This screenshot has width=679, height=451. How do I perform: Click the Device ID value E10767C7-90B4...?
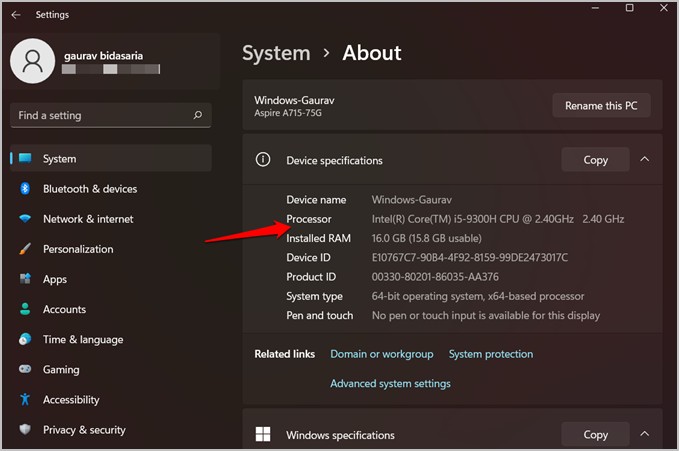(x=469, y=257)
